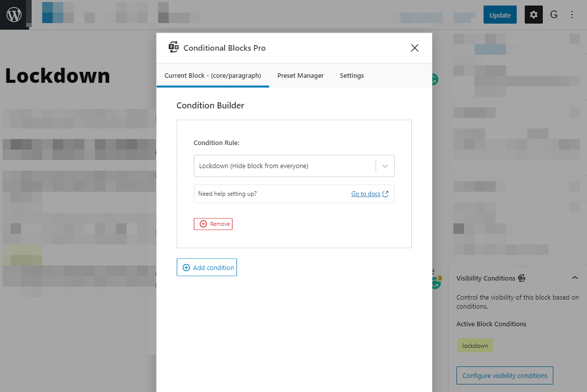Click the G account icon in toolbar
The image size is (587, 392).
coord(554,15)
